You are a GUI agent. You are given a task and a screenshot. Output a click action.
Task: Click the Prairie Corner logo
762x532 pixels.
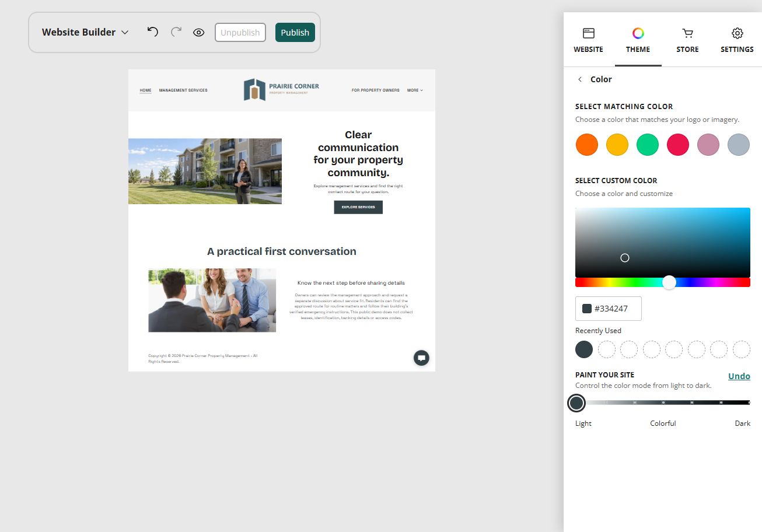coord(281,90)
